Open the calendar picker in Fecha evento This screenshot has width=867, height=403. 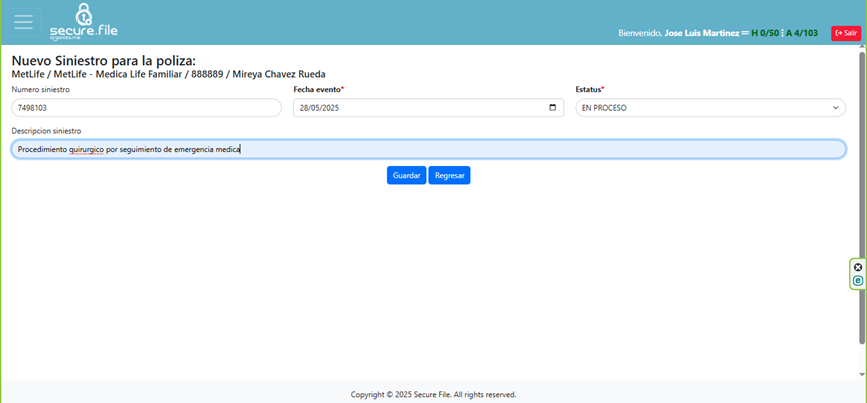click(553, 108)
